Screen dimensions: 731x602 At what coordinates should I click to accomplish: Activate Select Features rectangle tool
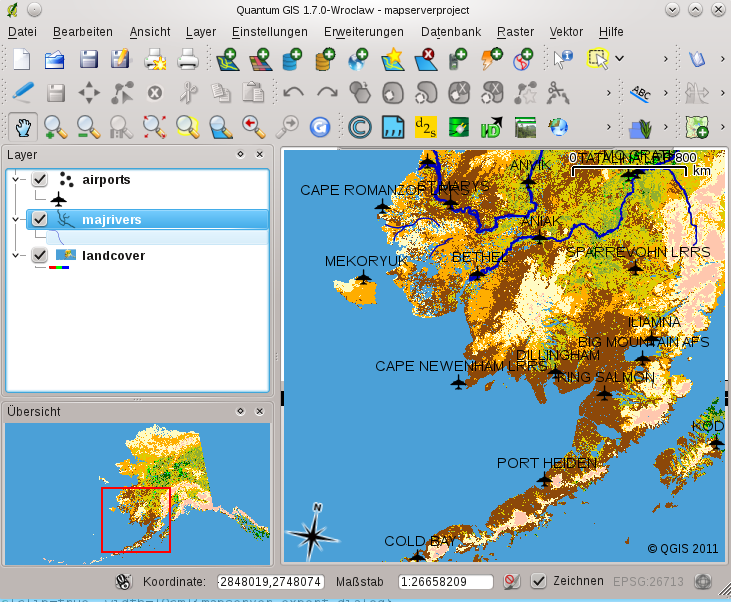click(598, 59)
